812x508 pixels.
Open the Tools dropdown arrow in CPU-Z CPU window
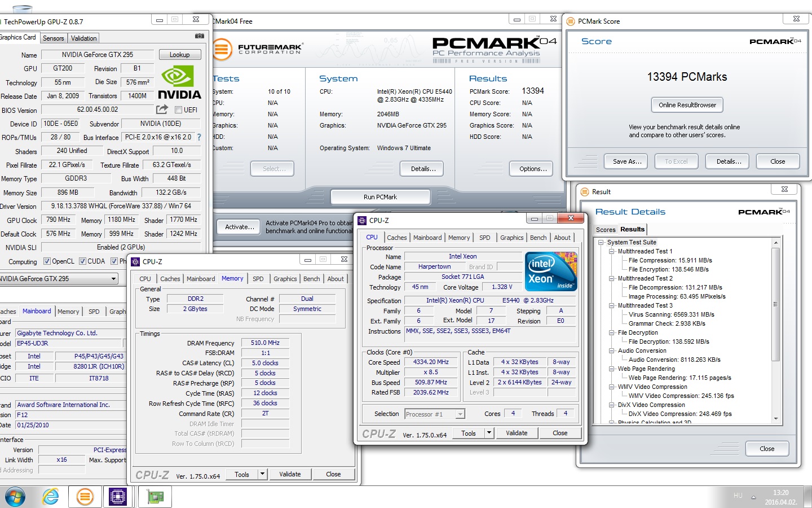point(489,433)
